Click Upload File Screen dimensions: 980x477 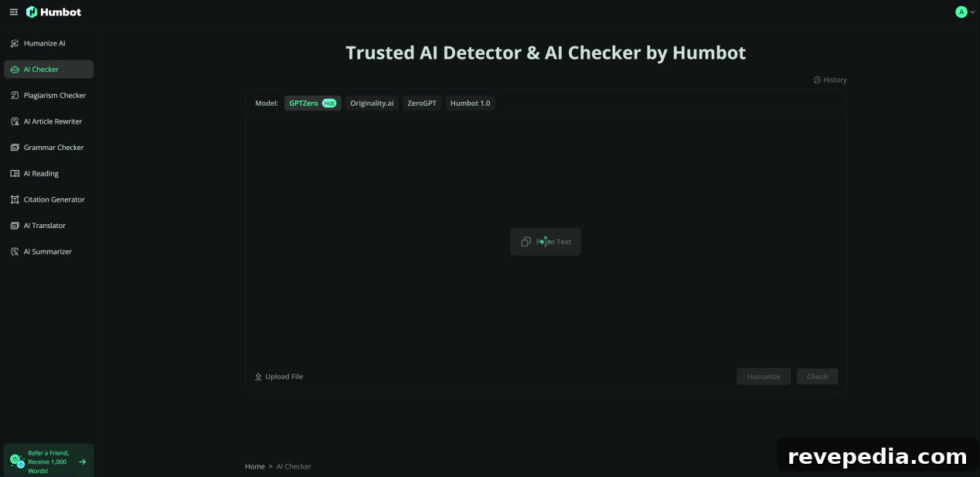[x=279, y=376]
